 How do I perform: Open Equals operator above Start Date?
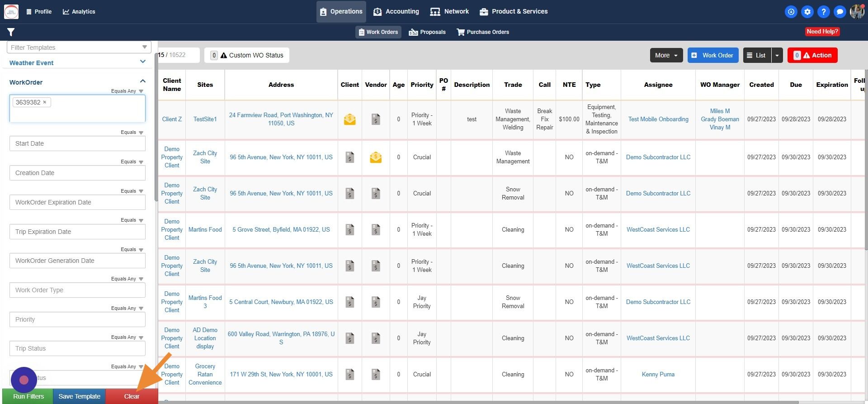pyautogui.click(x=132, y=132)
